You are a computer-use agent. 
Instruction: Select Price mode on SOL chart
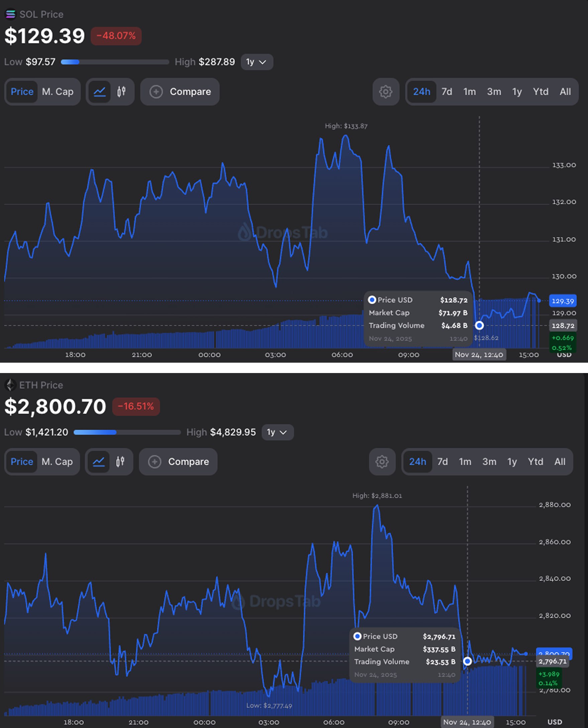point(22,92)
